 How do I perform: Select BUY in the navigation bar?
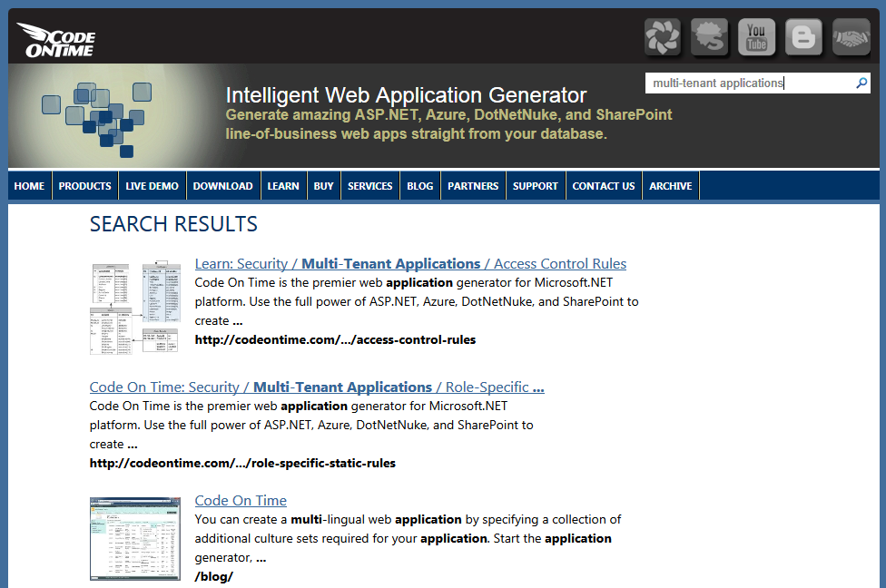pyautogui.click(x=324, y=186)
